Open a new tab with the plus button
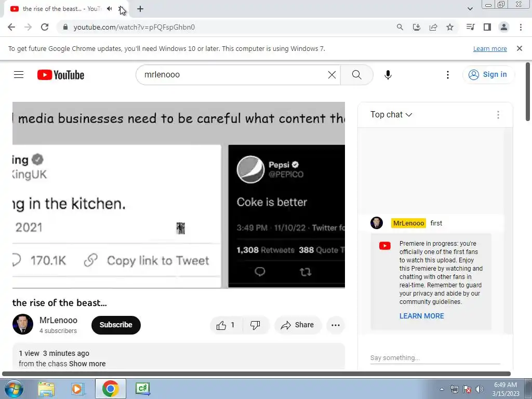This screenshot has width=532, height=399. (140, 9)
